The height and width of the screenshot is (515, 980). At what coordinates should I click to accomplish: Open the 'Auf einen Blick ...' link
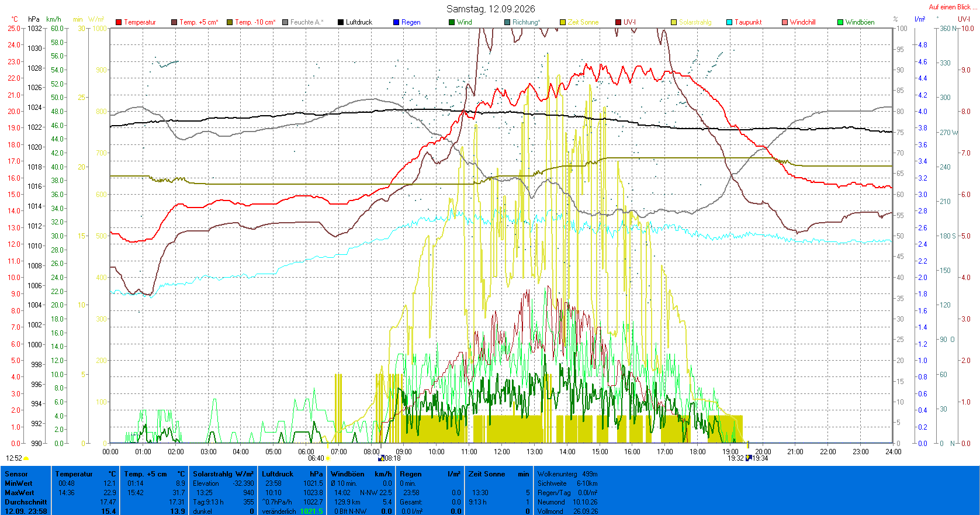(x=953, y=7)
